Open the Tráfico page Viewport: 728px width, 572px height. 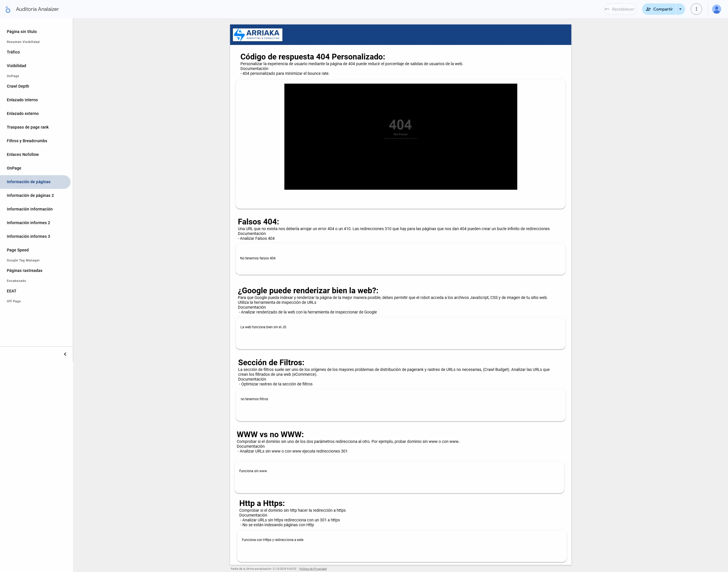pos(13,52)
